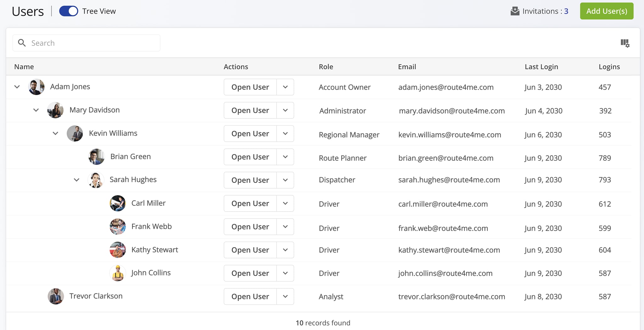644x330 pixels.
Task: Click the Analyst role cell
Action: point(331,297)
